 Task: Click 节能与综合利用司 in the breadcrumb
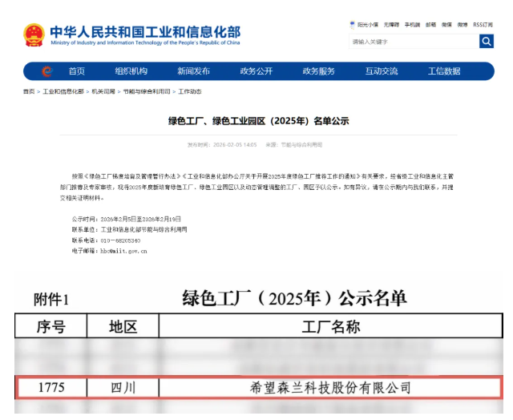click(146, 92)
